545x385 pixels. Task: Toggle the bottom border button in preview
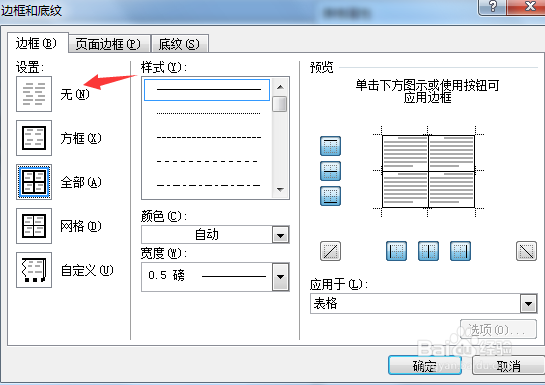(330, 196)
